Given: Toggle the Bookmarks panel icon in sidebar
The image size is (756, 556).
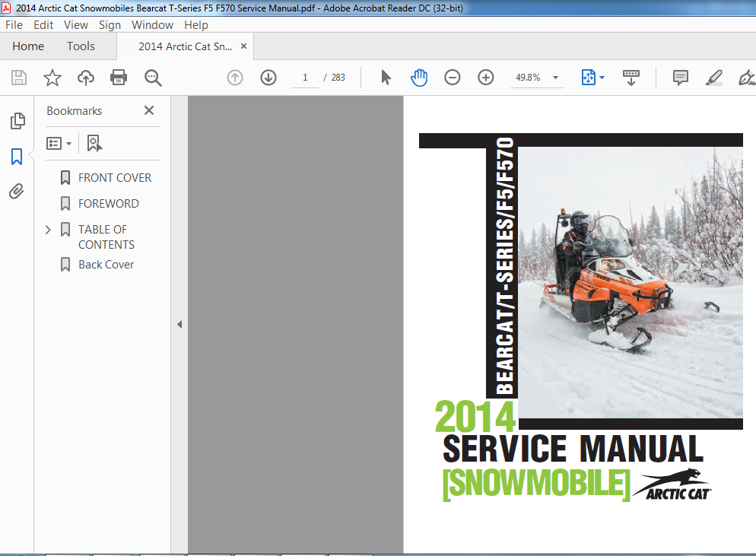Looking at the screenshot, I should click(17, 157).
